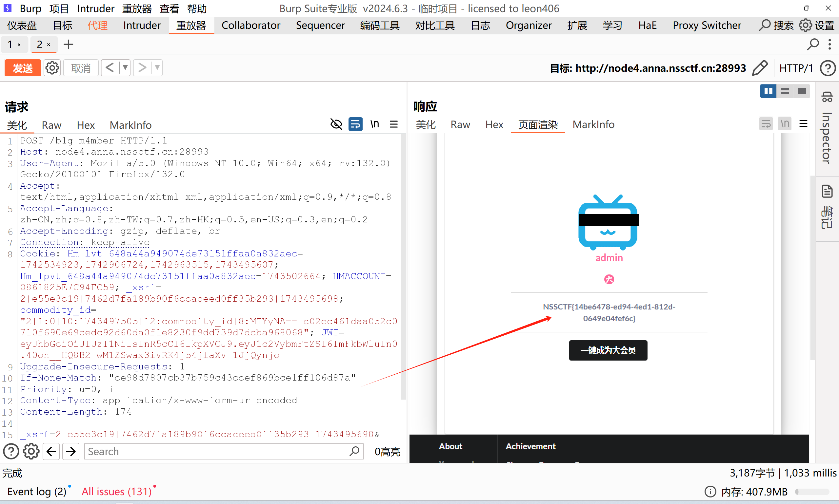The height and width of the screenshot is (504, 839).
Task: Expand the previous history dropdown arrow
Action: [125, 67]
